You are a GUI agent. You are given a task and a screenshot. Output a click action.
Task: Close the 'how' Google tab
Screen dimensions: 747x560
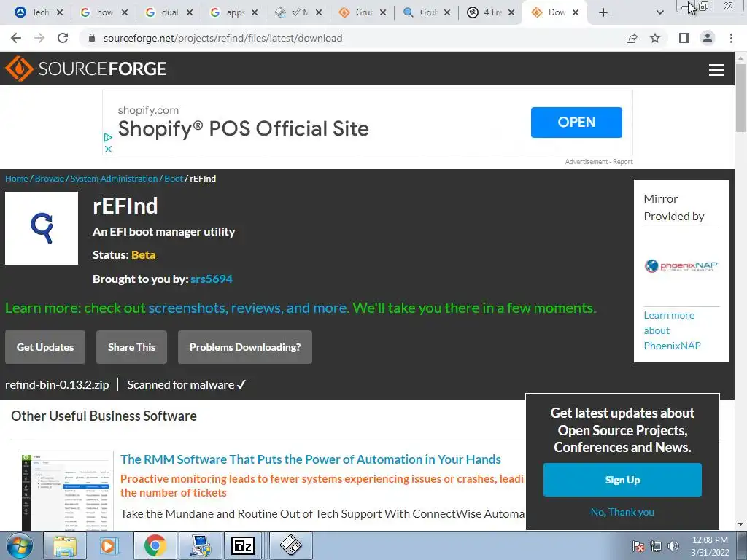[124, 12]
